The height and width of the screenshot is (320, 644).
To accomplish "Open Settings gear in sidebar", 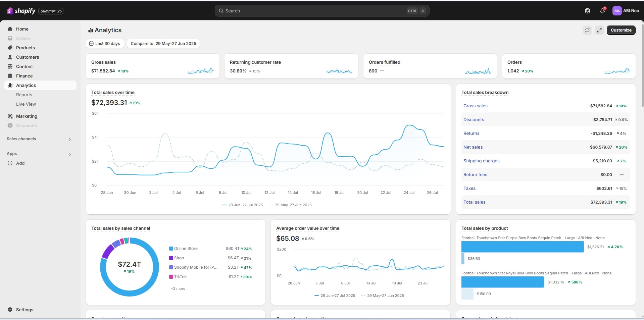I will tap(10, 310).
